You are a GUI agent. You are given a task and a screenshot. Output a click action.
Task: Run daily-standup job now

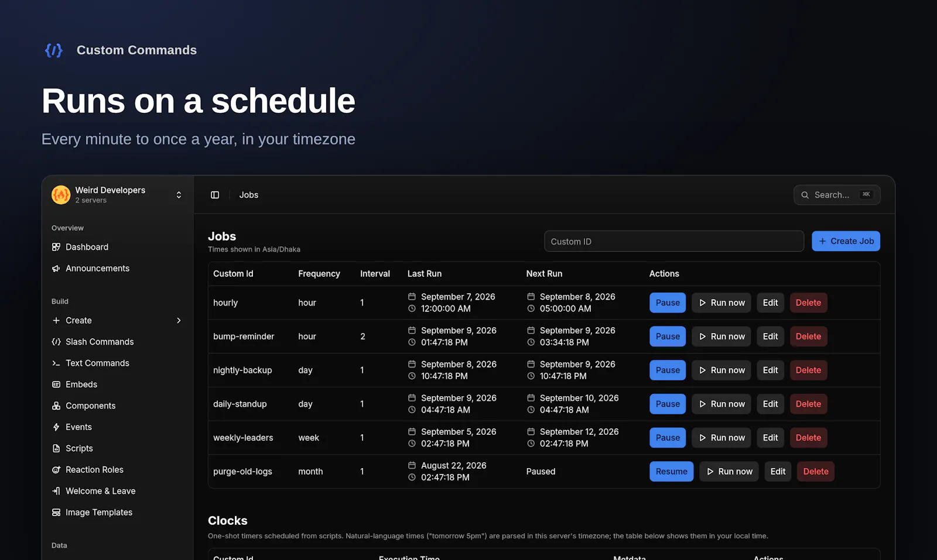click(x=721, y=404)
